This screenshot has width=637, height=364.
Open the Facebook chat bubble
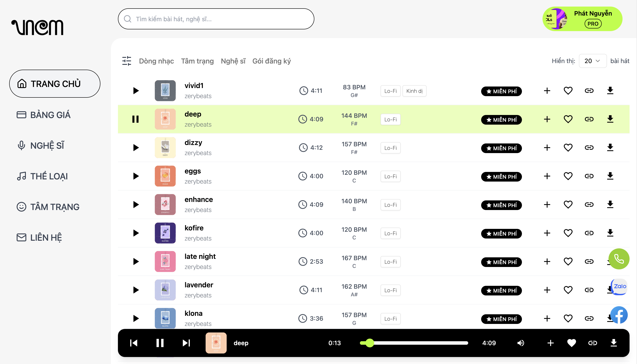tap(619, 315)
